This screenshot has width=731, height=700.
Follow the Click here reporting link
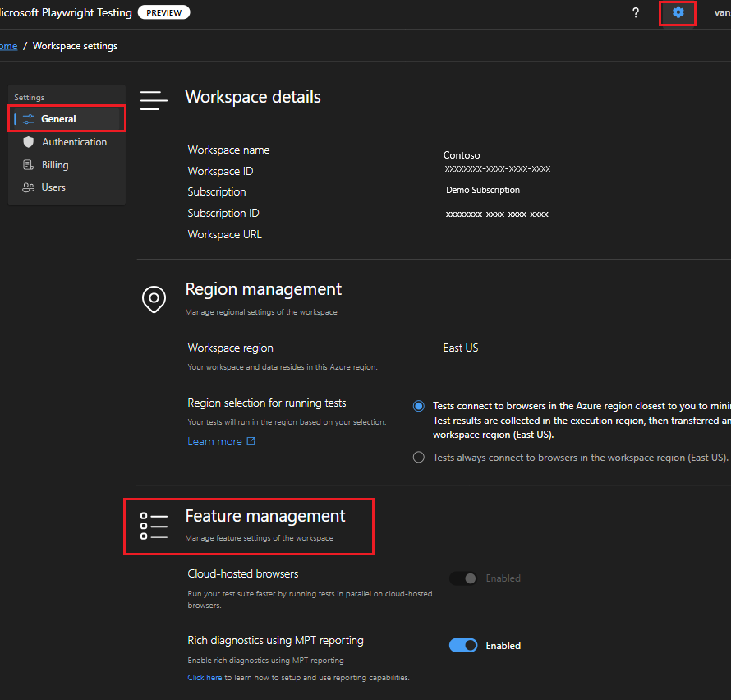tap(205, 678)
